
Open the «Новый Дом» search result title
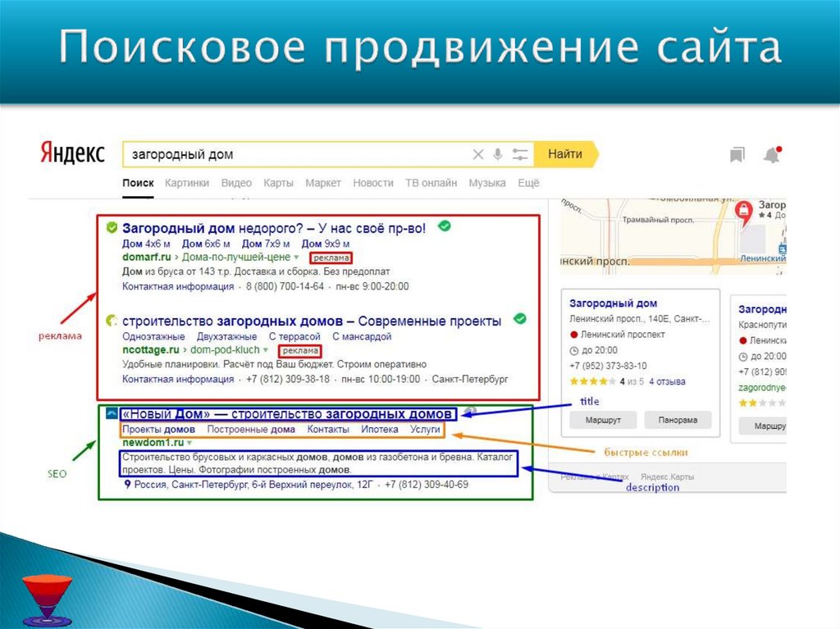(287, 413)
